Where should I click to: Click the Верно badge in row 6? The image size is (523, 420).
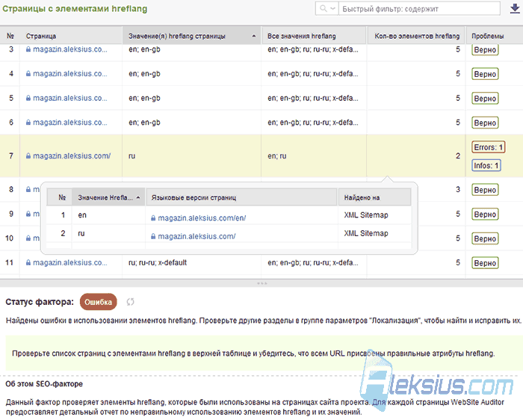coord(485,123)
